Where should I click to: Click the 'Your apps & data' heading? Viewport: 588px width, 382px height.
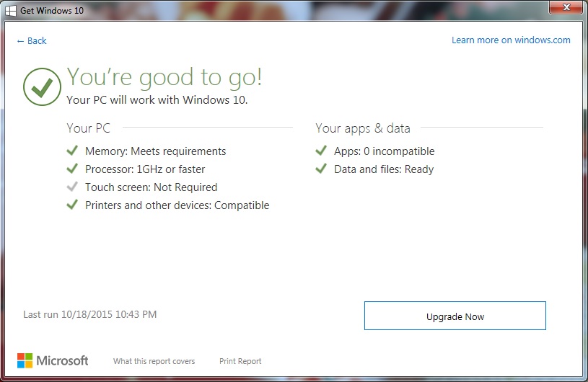point(363,128)
